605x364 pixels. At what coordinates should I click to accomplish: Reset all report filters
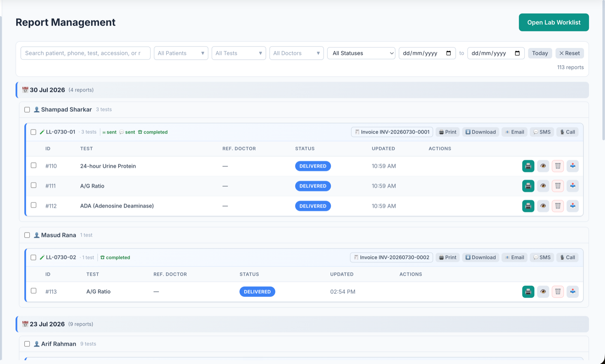[x=569, y=53]
